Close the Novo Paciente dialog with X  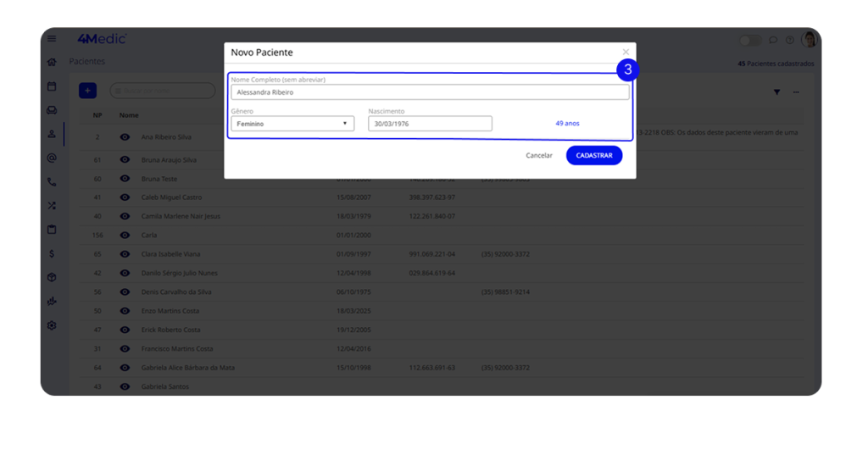(x=626, y=53)
